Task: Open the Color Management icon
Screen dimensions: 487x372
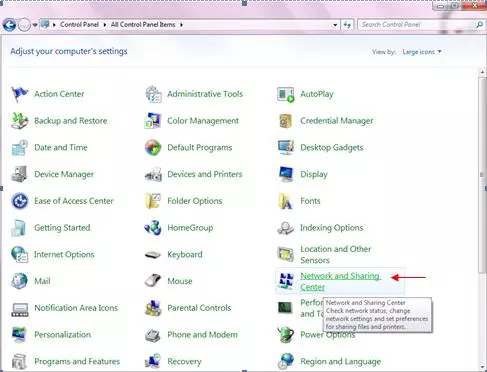Action: 153,121
